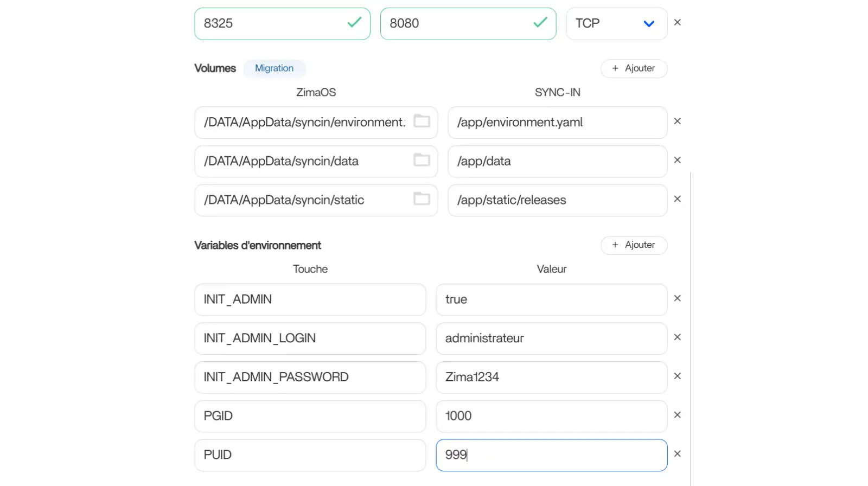Image resolution: width=868 pixels, height=486 pixels.
Task: Remove the PUID variable row
Action: point(677,454)
